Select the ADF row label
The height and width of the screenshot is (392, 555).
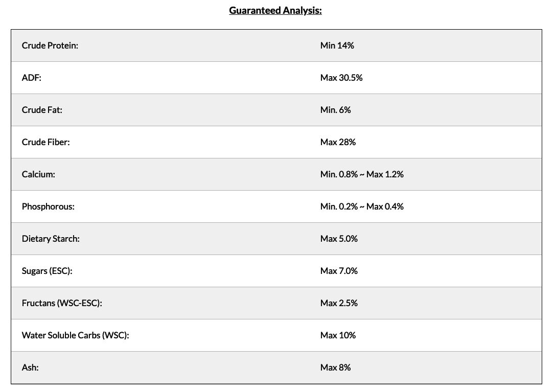[31, 78]
